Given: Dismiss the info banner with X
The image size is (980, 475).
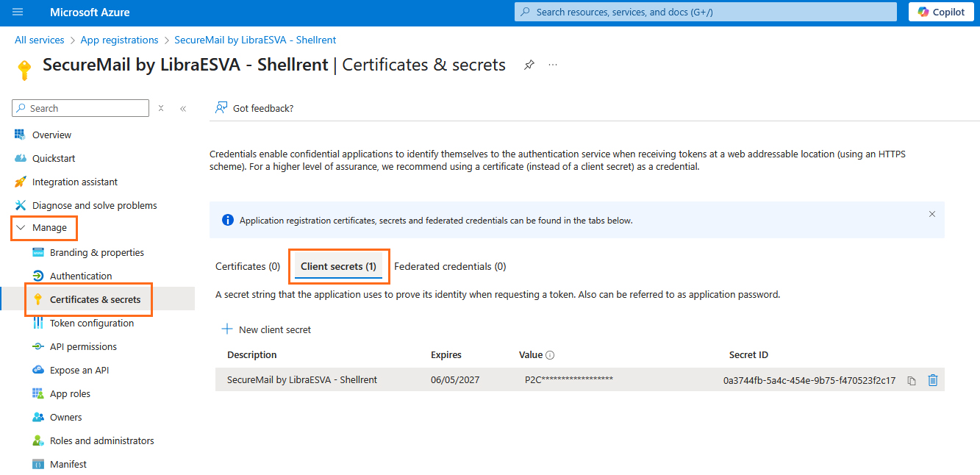Looking at the screenshot, I should 932,214.
